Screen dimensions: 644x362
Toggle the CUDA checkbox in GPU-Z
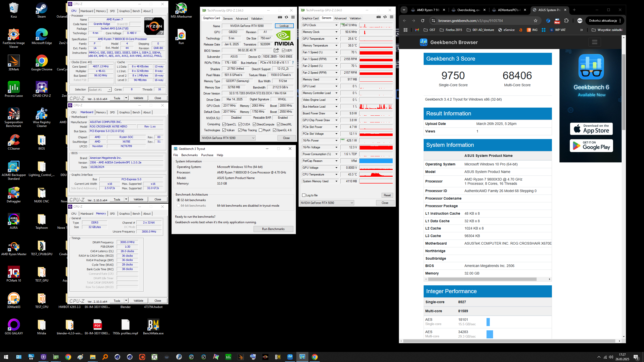pos(240,124)
